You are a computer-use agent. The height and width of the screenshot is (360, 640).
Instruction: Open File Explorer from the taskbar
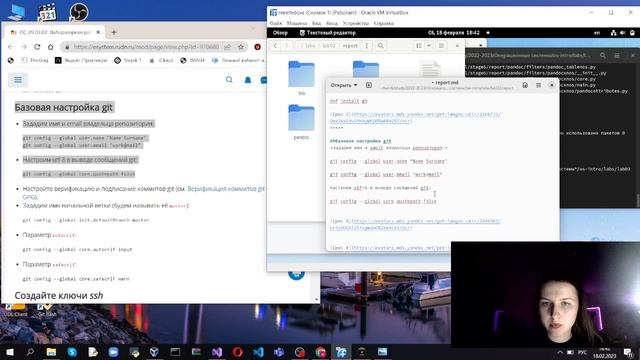(51, 352)
